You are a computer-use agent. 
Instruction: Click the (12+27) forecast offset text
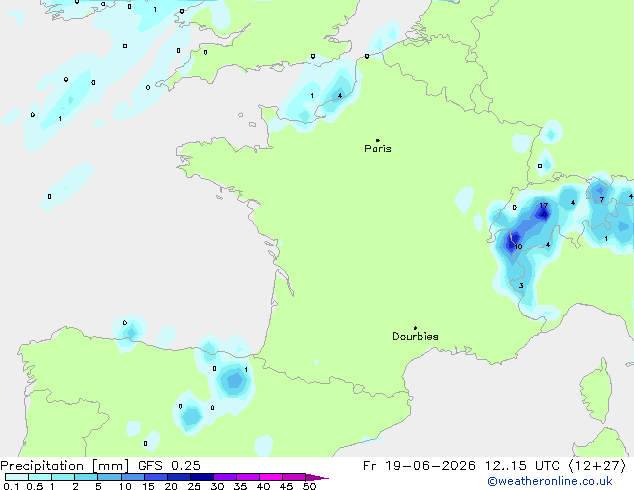[597, 466]
